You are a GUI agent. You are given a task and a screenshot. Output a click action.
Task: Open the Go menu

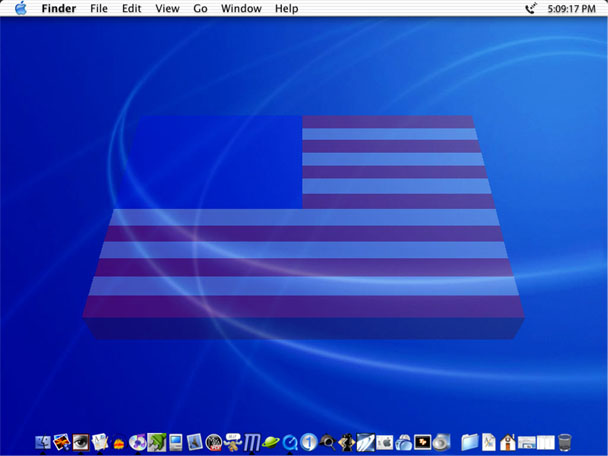coord(200,9)
